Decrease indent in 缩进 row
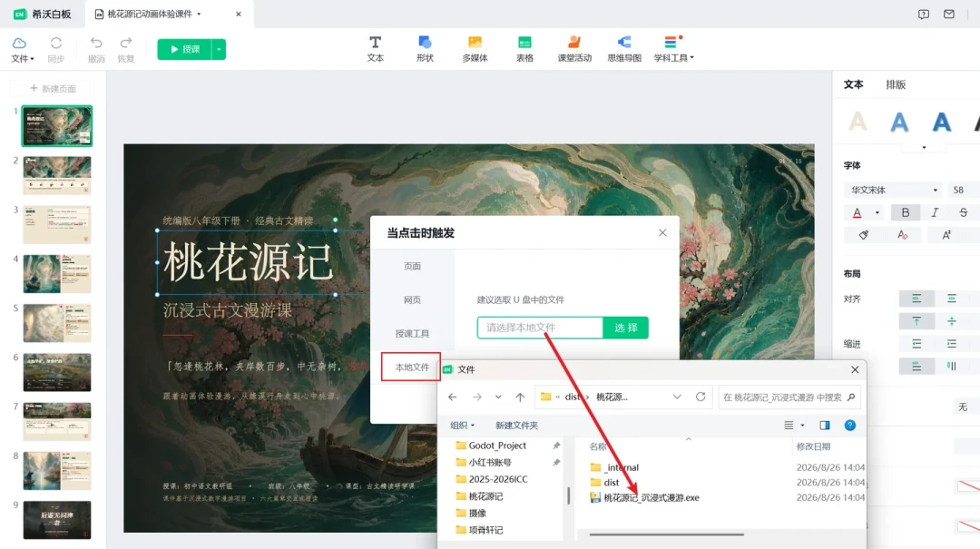The image size is (980, 549). coord(916,344)
